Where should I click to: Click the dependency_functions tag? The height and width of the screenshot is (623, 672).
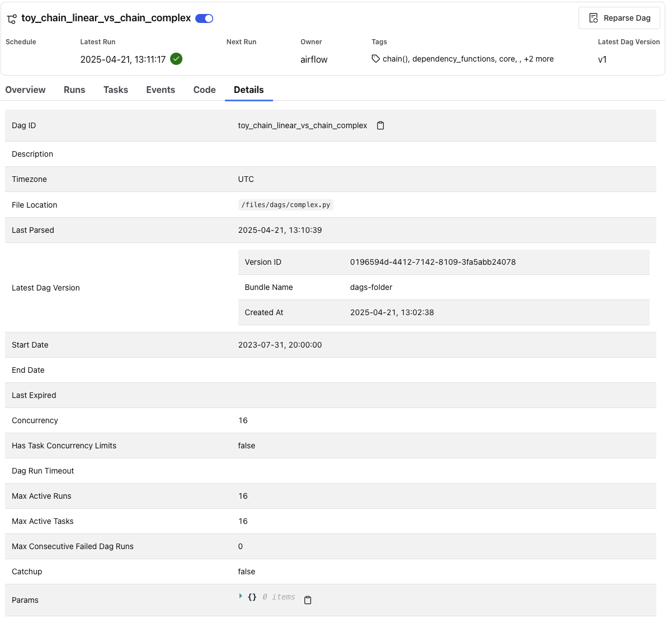[453, 59]
